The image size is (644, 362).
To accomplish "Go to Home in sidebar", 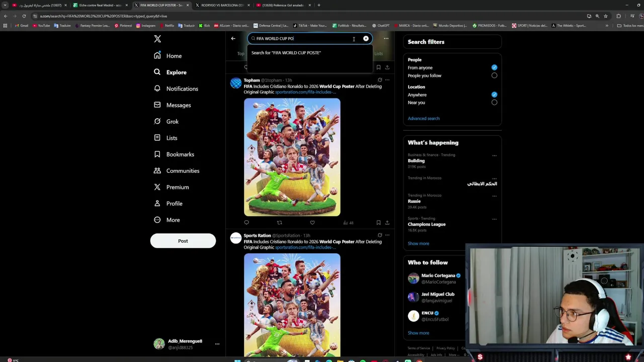I will click(168, 56).
